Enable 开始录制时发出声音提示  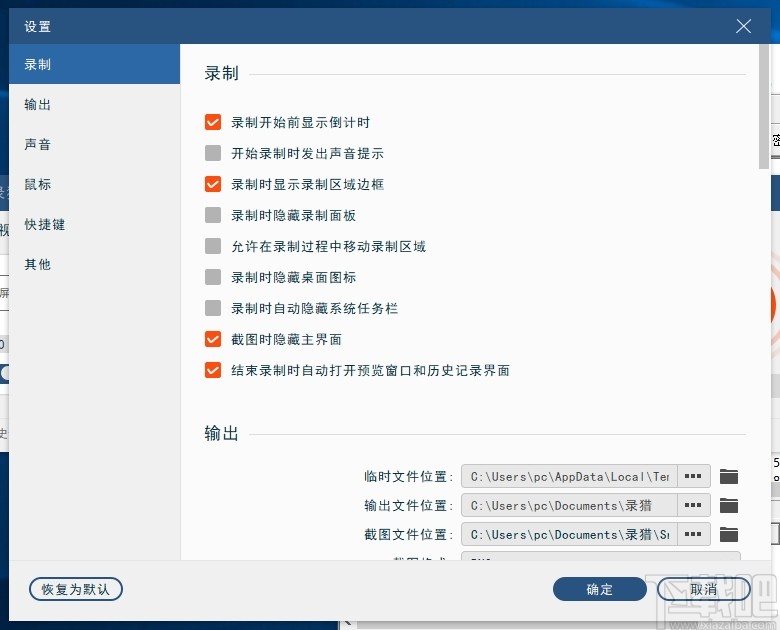pos(213,153)
